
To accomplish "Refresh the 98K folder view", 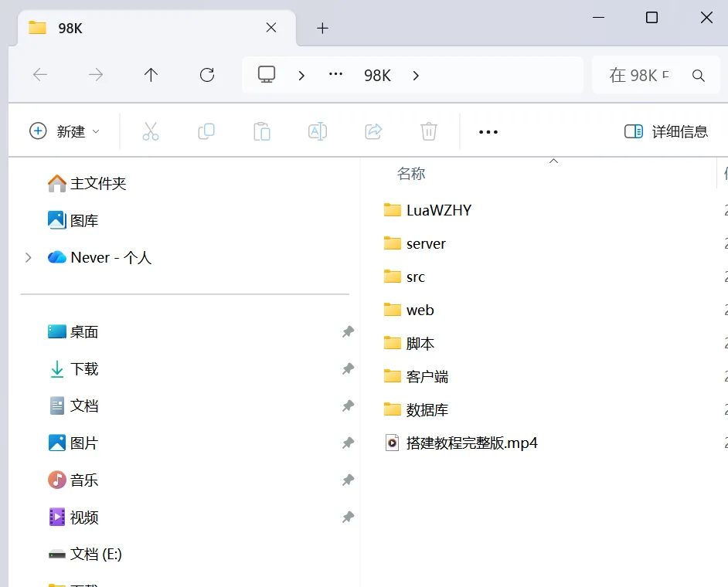I will [207, 75].
